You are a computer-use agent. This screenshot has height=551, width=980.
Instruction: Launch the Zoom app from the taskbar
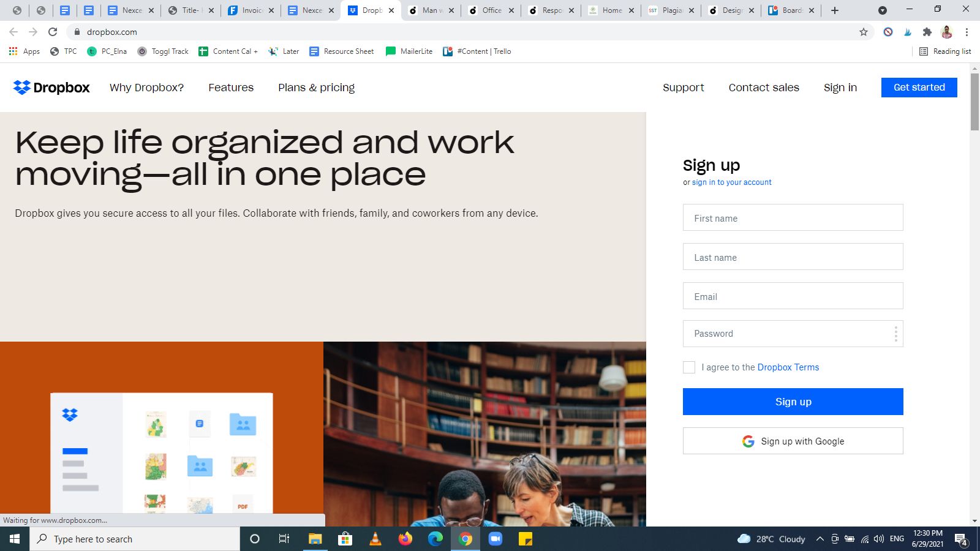tap(496, 539)
